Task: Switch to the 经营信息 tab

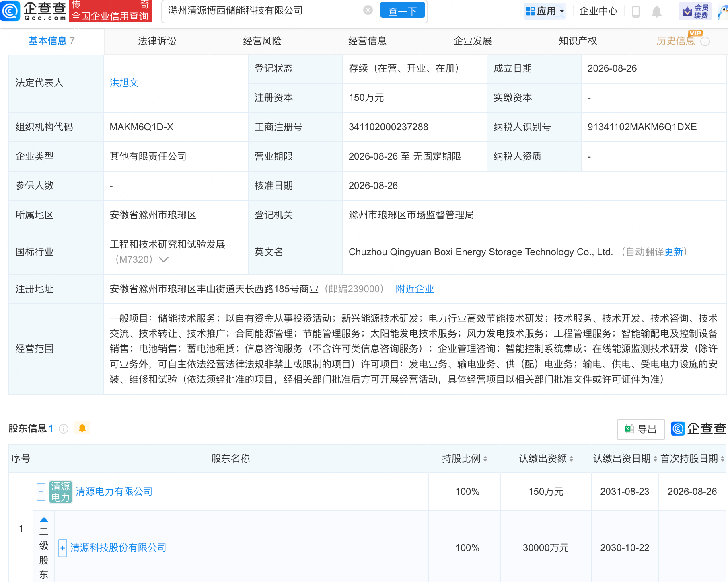Action: (x=368, y=41)
